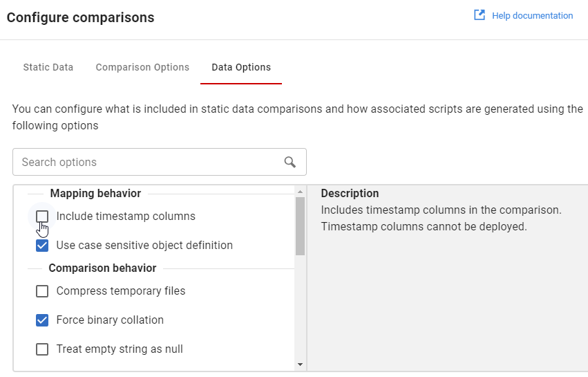Viewport: 588px width, 377px height.
Task: Open the Comparison Options tab
Action: pyautogui.click(x=142, y=67)
